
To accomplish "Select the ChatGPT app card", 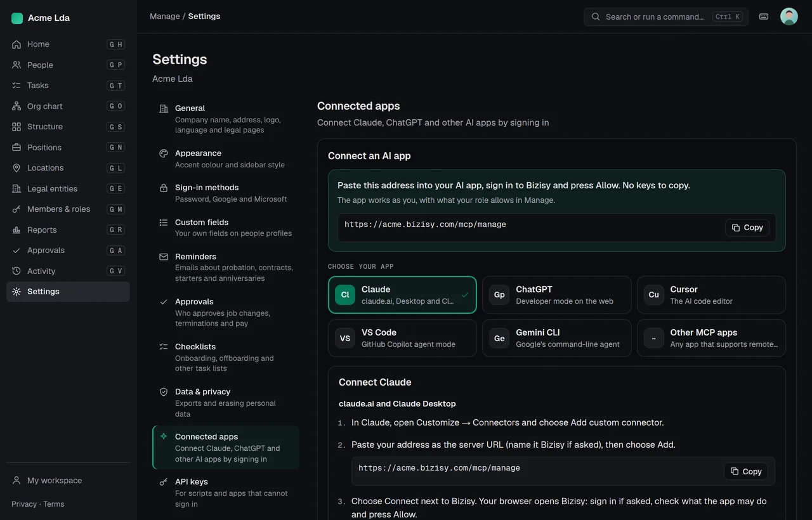I will point(557,295).
